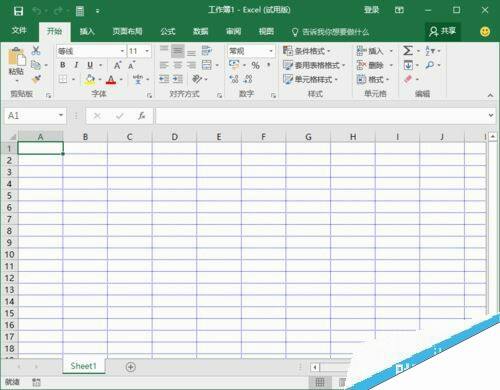Switch to the 插入 ribbon tab
The height and width of the screenshot is (390, 500).
pos(87,31)
